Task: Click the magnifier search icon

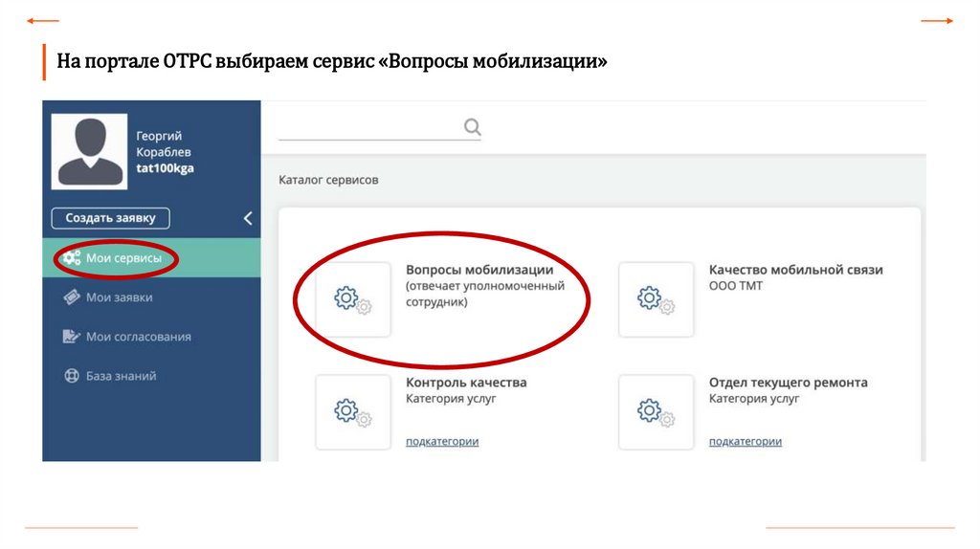Action: coord(473,127)
